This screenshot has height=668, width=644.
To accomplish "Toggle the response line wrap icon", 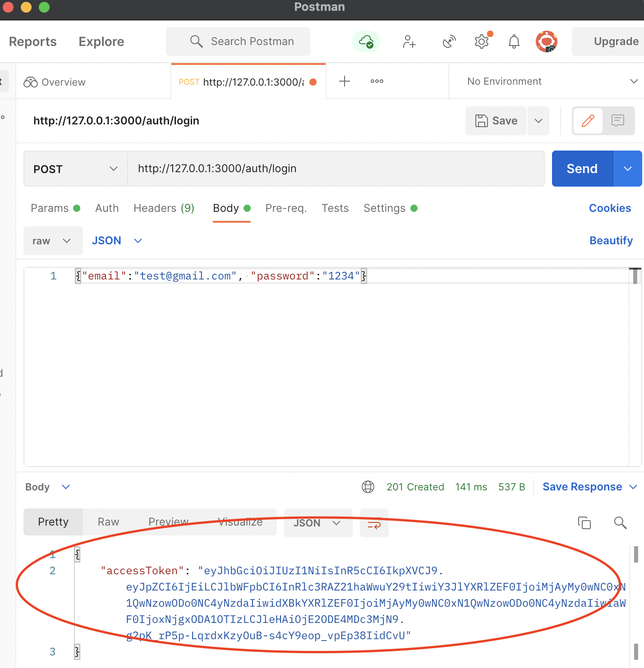I will (374, 523).
